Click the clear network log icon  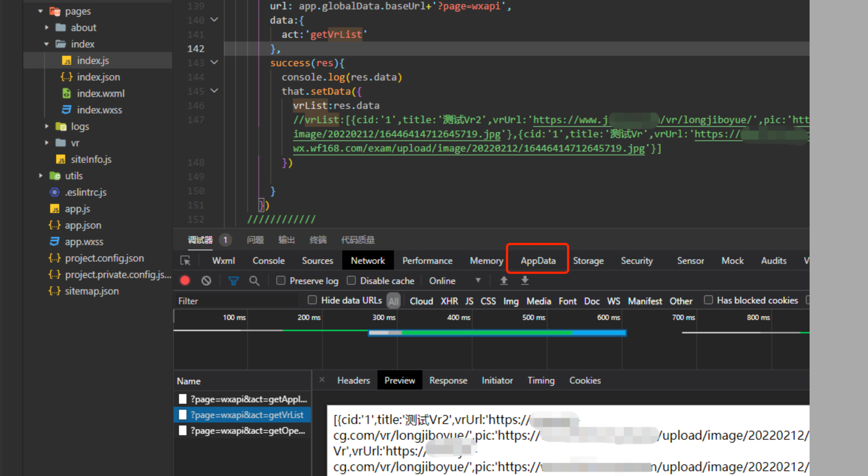coord(206,281)
